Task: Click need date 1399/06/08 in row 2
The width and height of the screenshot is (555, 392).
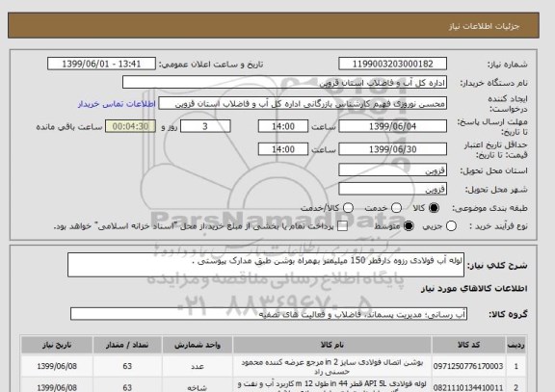Action: [x=57, y=386]
